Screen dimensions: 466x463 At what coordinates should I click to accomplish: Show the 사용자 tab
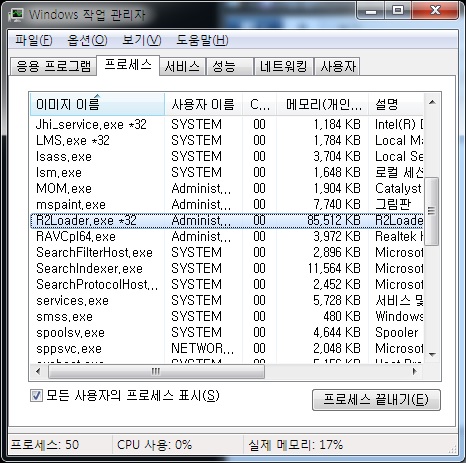tap(338, 66)
